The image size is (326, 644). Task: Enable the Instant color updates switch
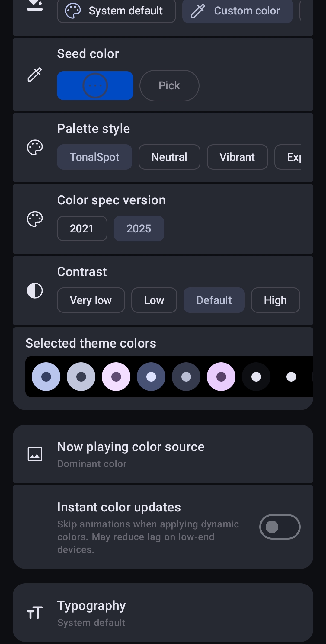[x=280, y=527]
